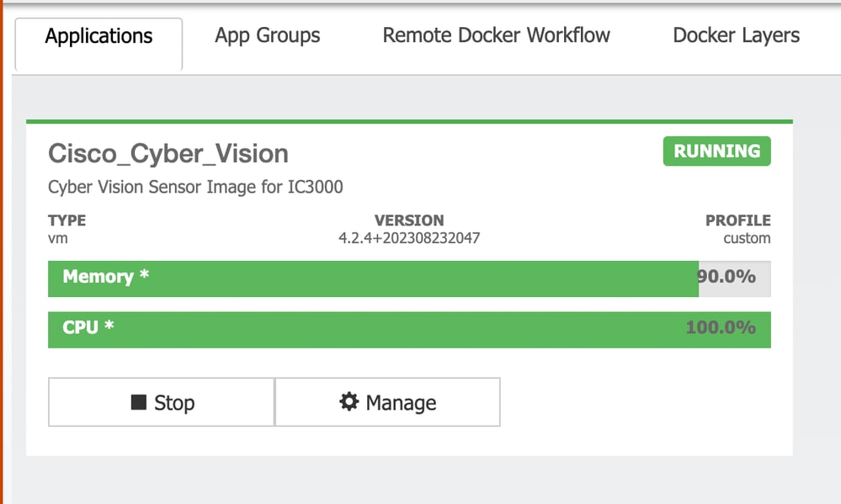841x504 pixels.
Task: Open Manage for Cisco_Cyber_Vision
Action: pos(388,402)
